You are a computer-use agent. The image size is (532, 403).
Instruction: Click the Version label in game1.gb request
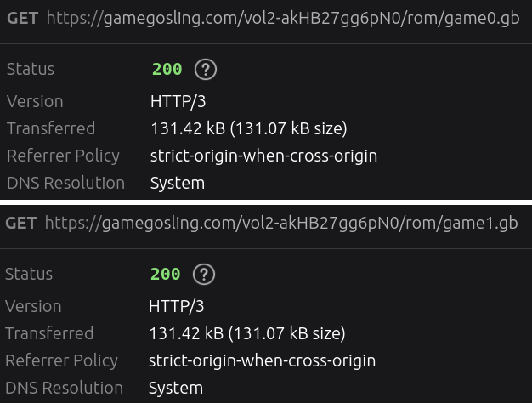coord(33,306)
